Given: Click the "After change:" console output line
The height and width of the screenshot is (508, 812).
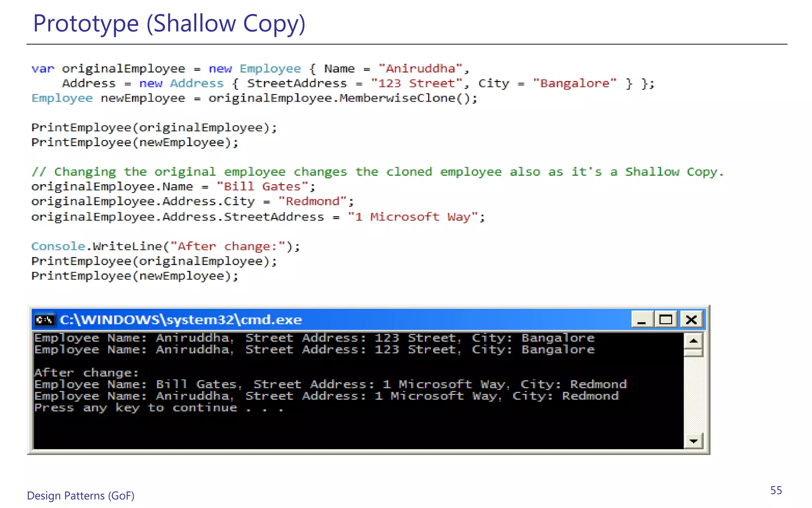Looking at the screenshot, I should (86, 373).
